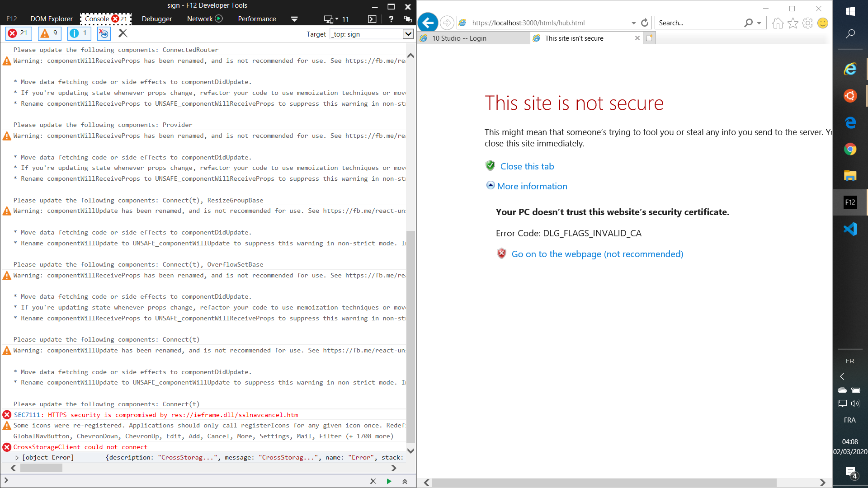Viewport: 868px width, 488px height.
Task: Open the Target frame dropdown
Action: [408, 34]
